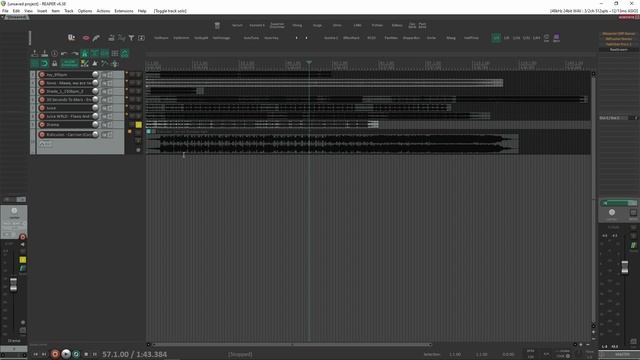
Task: Open the Edit menu
Action: 16,11
